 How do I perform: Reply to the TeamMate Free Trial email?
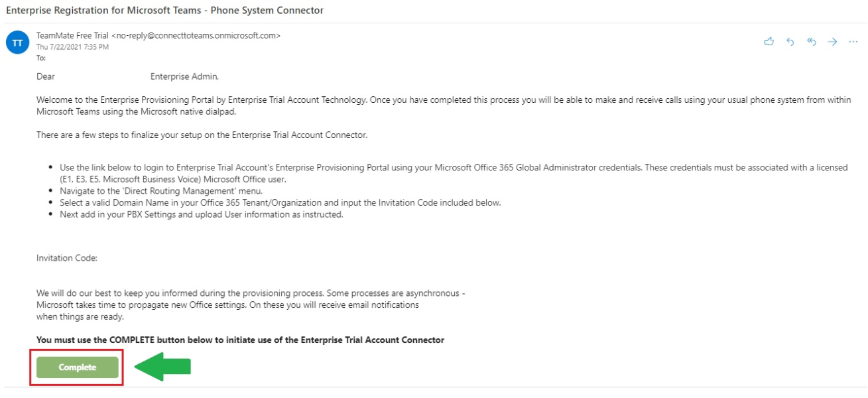pyautogui.click(x=790, y=42)
